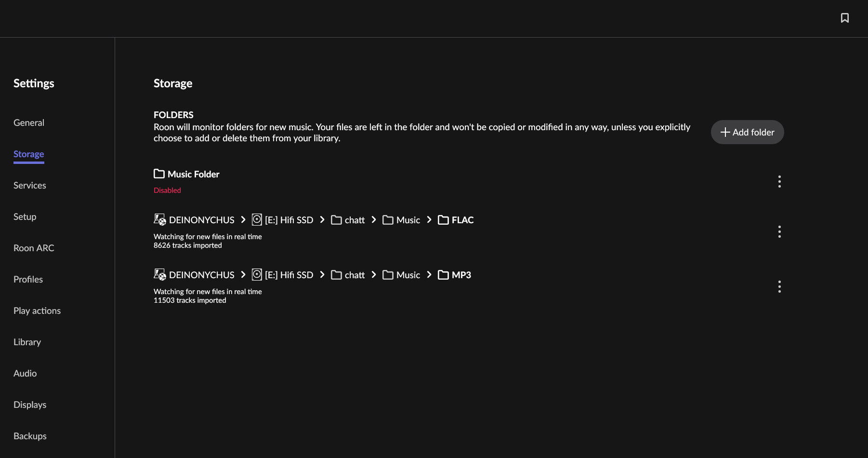Screen dimensions: 868x458
Task: Click the FLAC folder icon in path
Action: click(443, 220)
